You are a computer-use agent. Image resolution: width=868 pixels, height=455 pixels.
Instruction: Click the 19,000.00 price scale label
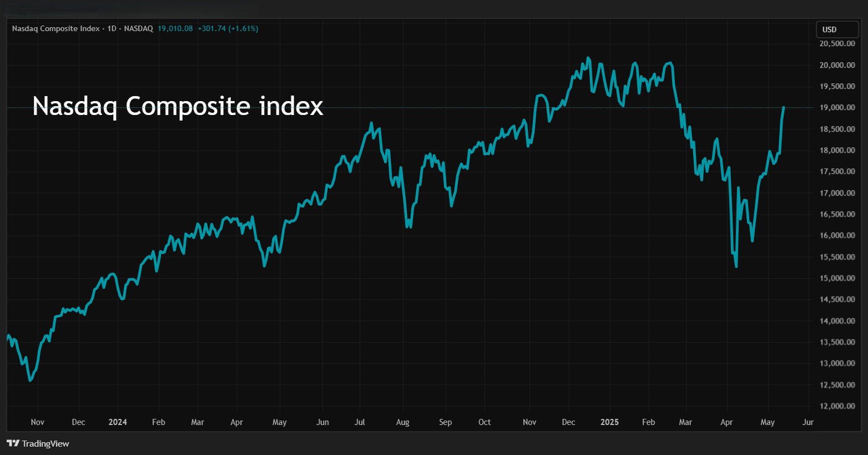coord(837,108)
